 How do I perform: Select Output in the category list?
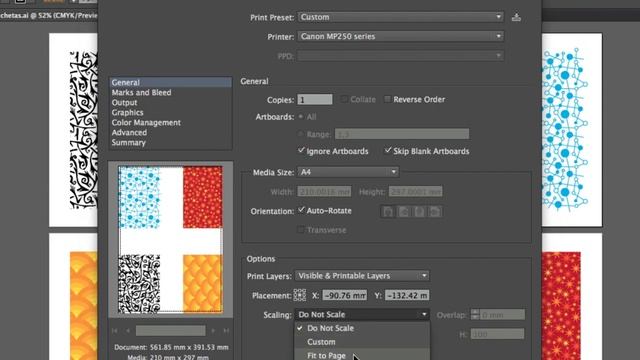[x=171, y=102]
